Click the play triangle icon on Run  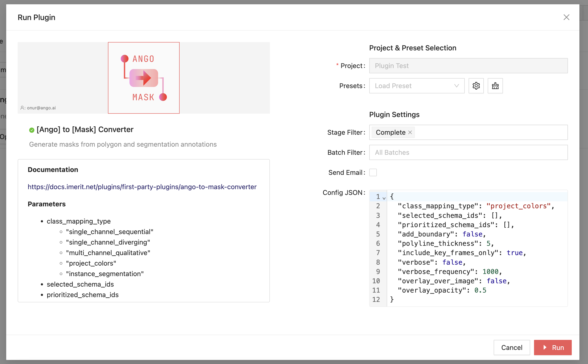[545, 347]
